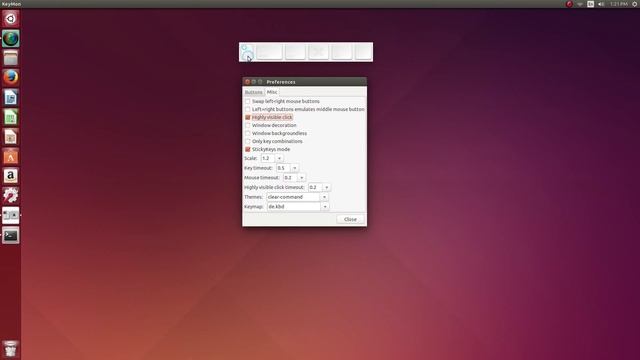This screenshot has width=640, height=360.
Task: Open the keyboard layout indicator
Action: pyautogui.click(x=591, y=4)
